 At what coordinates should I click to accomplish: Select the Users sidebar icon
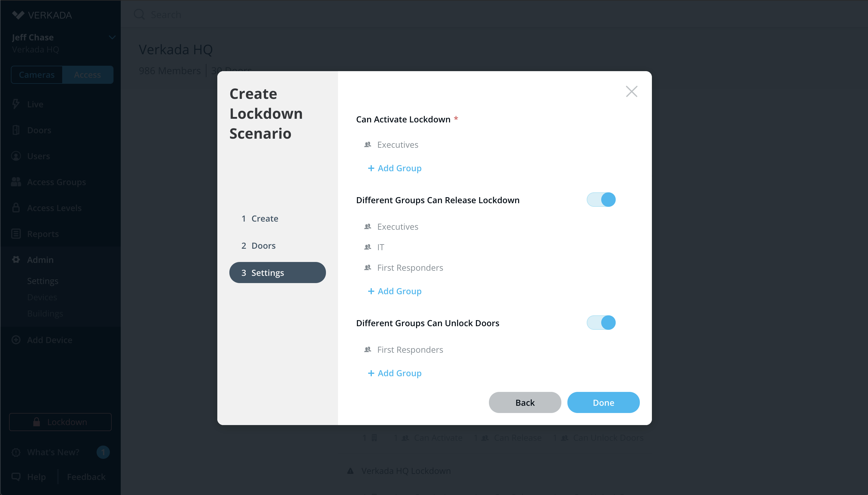pos(16,156)
